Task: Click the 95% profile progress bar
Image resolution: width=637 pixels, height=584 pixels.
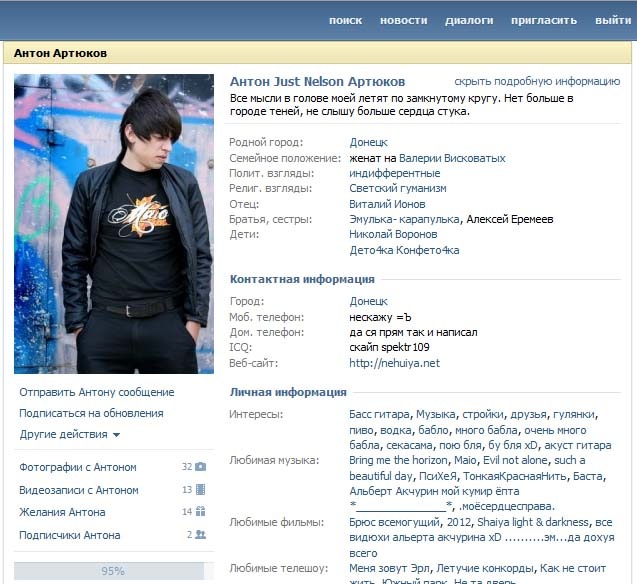Action: tap(112, 571)
